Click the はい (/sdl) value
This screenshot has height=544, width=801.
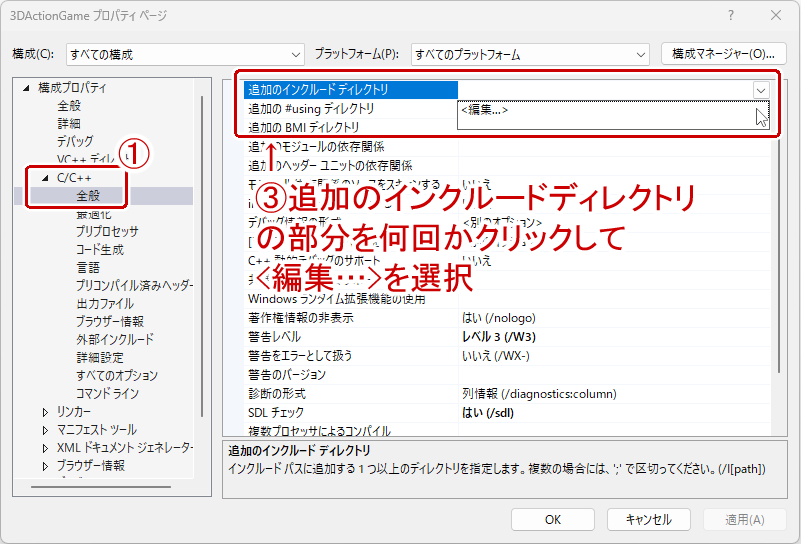[x=488, y=413]
